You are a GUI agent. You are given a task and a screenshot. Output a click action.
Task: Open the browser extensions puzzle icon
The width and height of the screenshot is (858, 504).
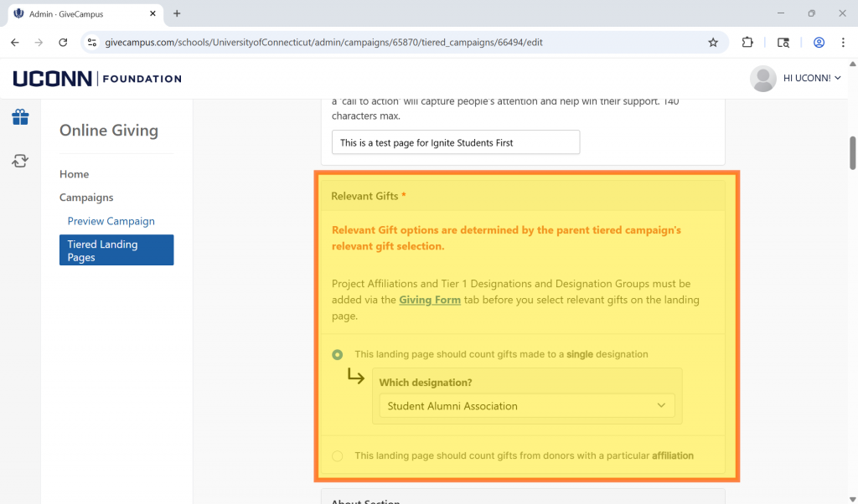(x=747, y=43)
